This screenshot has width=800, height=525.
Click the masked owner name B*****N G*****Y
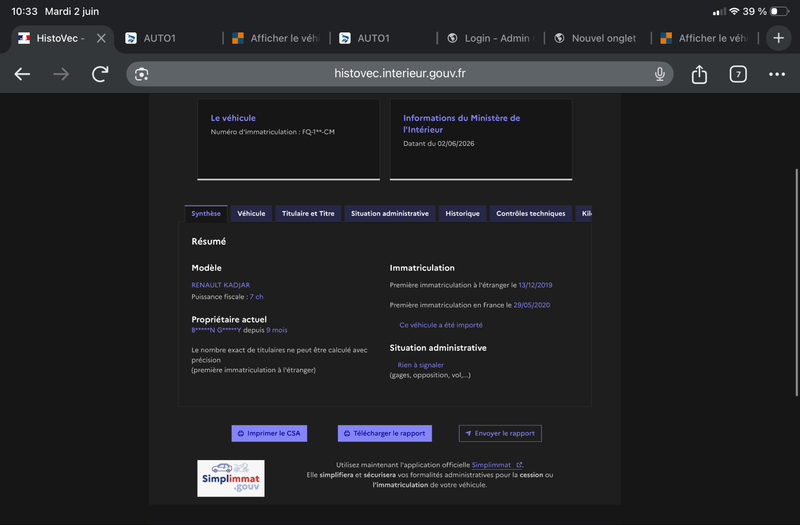pos(216,330)
